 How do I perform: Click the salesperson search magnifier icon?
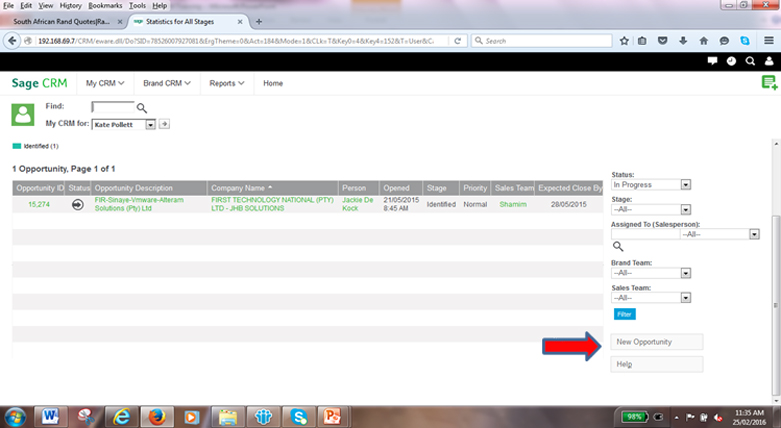click(x=618, y=246)
